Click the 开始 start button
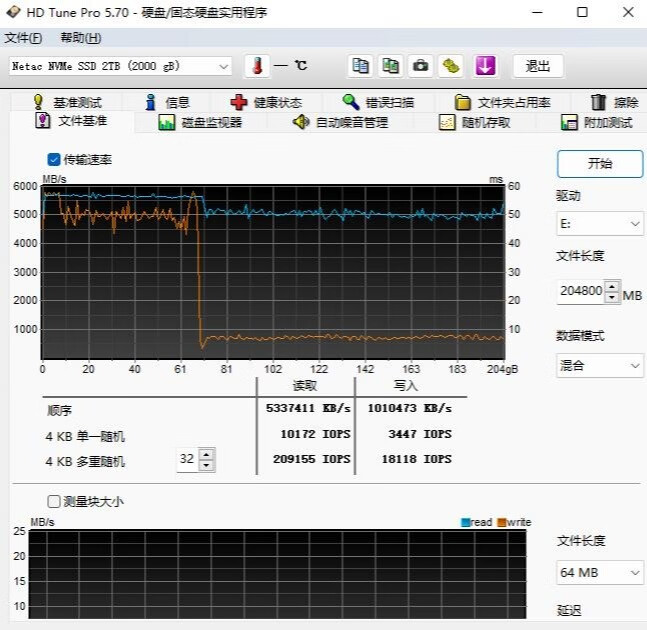 [x=600, y=164]
